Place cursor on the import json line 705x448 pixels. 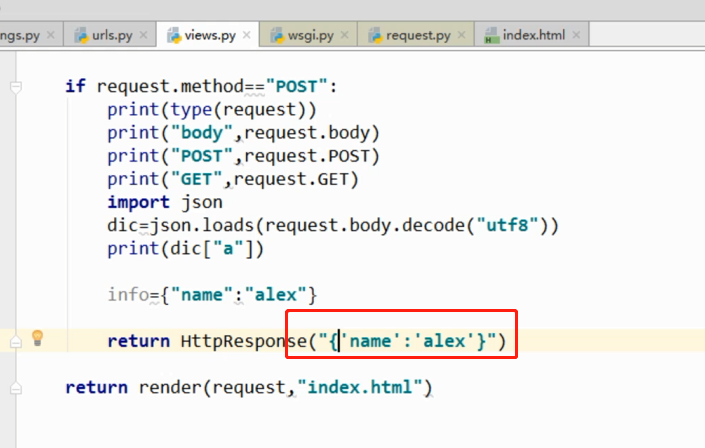[165, 202]
